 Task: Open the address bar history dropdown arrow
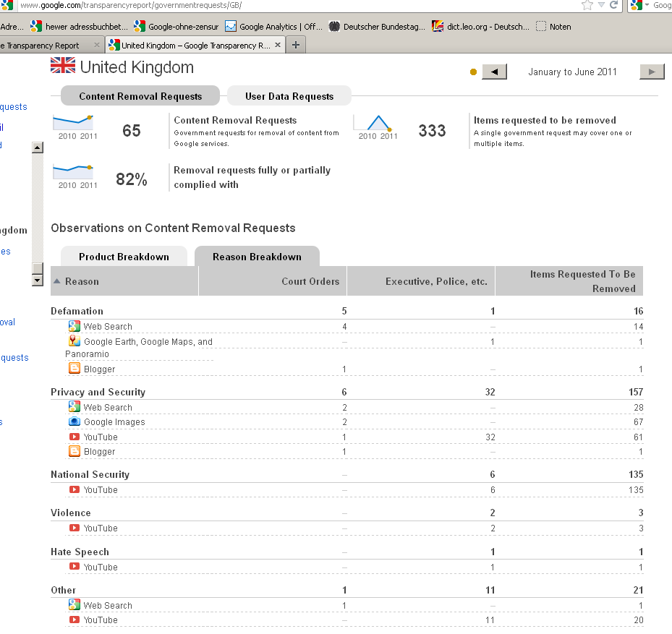601,5
